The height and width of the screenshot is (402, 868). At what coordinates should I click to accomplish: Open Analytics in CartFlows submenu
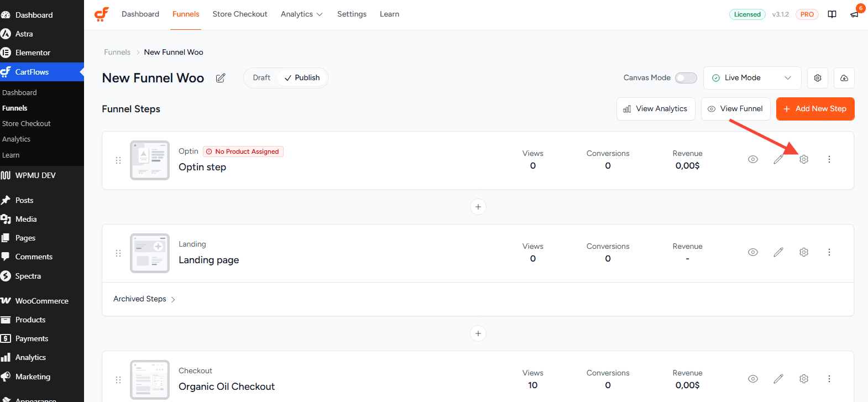tap(17, 139)
